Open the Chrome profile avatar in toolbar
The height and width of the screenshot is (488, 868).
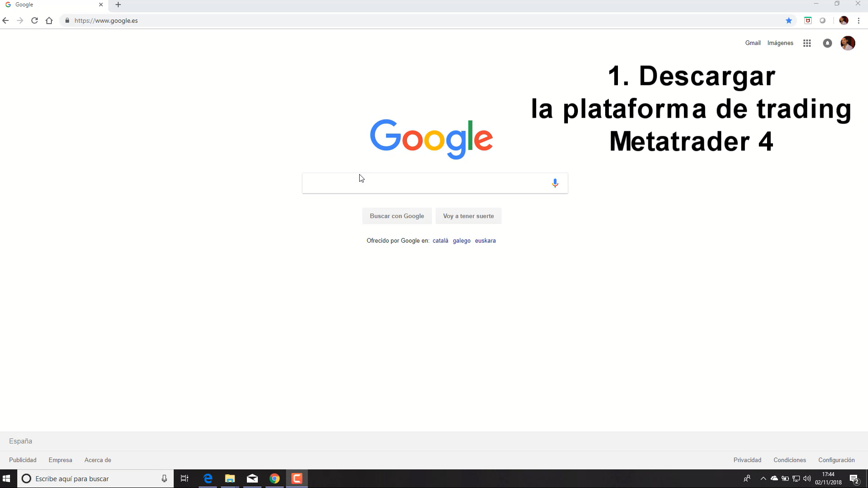844,20
